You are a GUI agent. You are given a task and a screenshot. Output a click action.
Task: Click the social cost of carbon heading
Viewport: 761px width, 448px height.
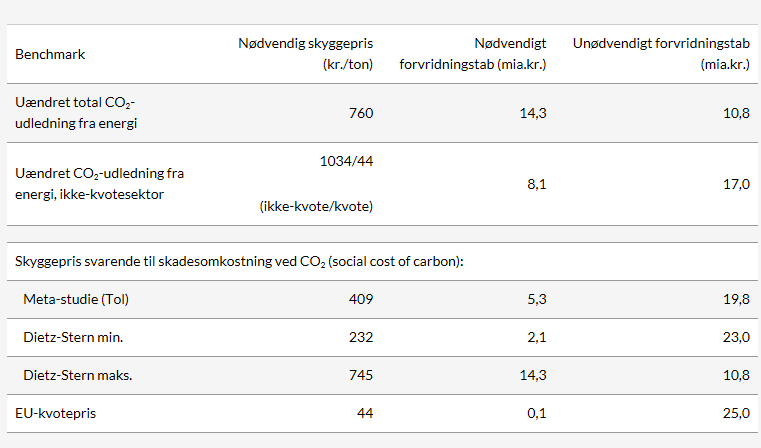click(239, 261)
